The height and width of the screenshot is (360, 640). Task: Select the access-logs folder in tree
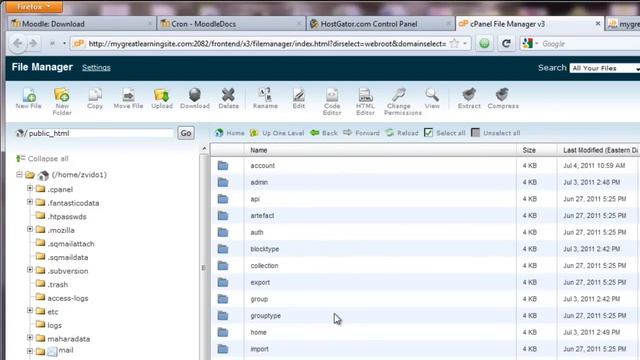68,298
